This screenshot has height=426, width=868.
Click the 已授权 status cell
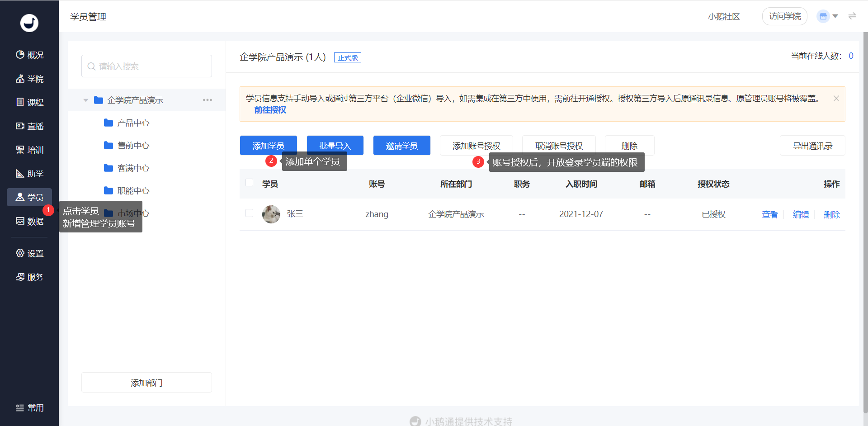click(x=713, y=214)
